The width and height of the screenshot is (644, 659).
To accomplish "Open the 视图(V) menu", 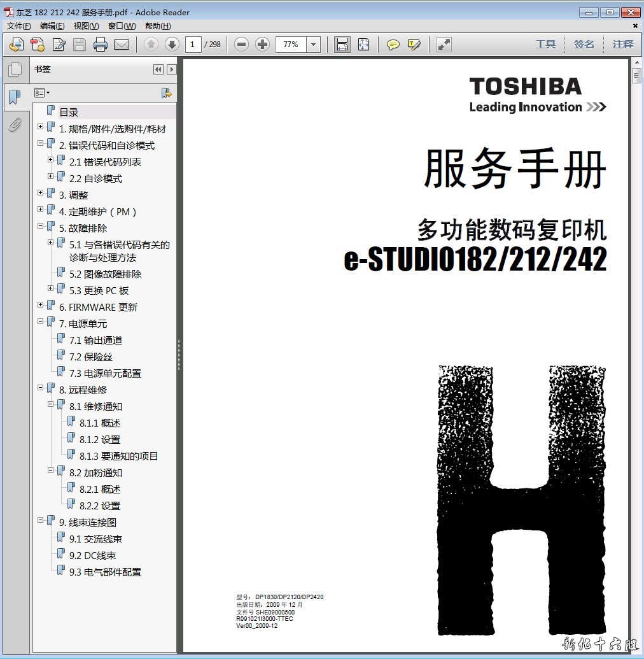I will (x=86, y=26).
